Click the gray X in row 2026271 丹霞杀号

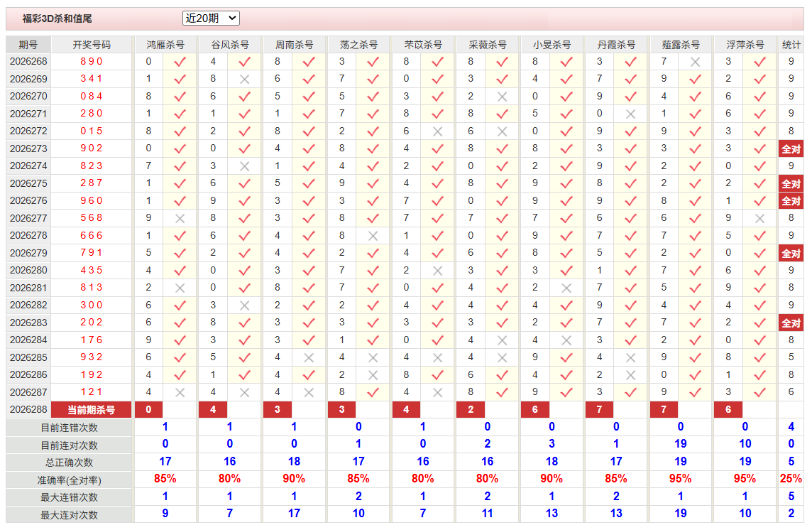[x=630, y=114]
